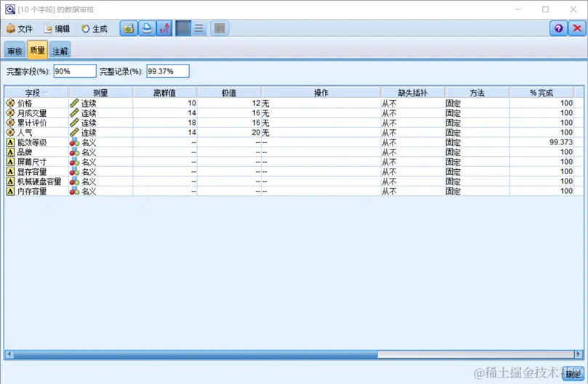588x384 pixels.
Task: Open 缺失插补 从不 cell for 价格
Action: 413,103
